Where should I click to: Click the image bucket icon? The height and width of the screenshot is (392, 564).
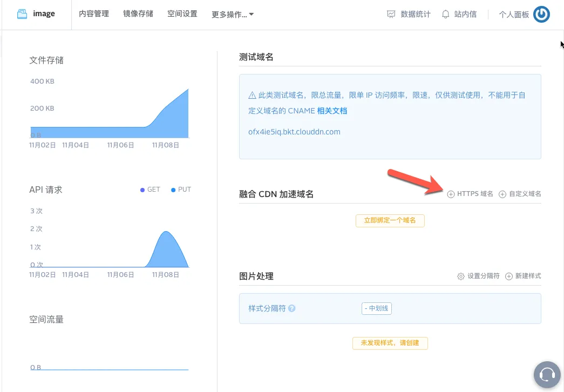22,14
